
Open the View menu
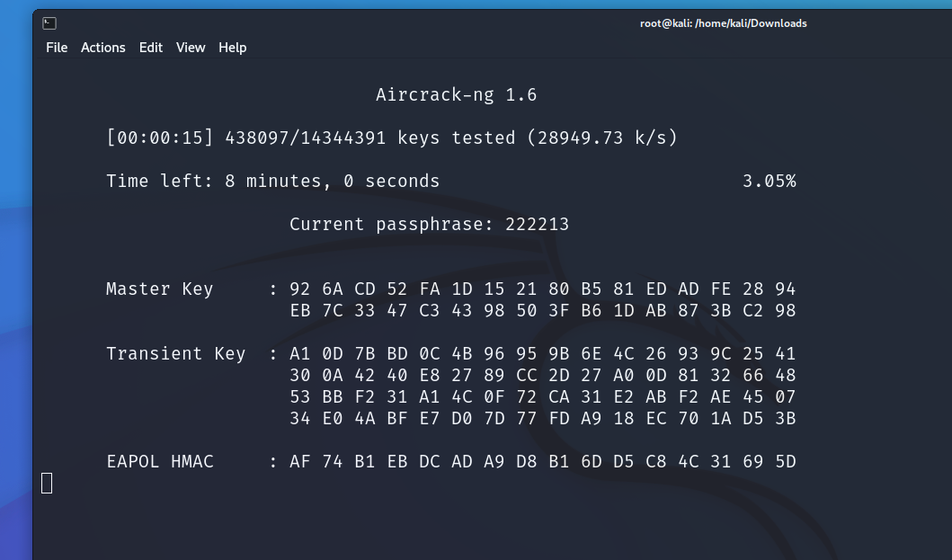click(191, 48)
